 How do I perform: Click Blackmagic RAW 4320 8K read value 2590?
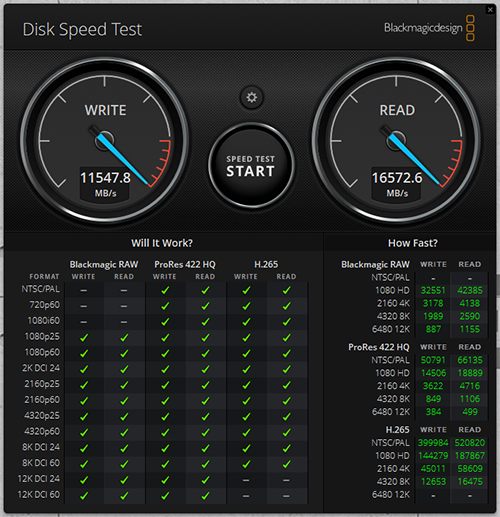pos(470,316)
